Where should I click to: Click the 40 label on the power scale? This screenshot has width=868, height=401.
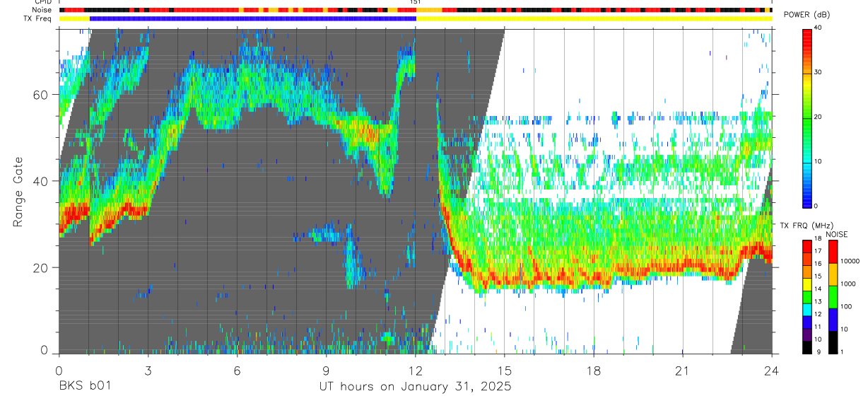[x=818, y=28]
